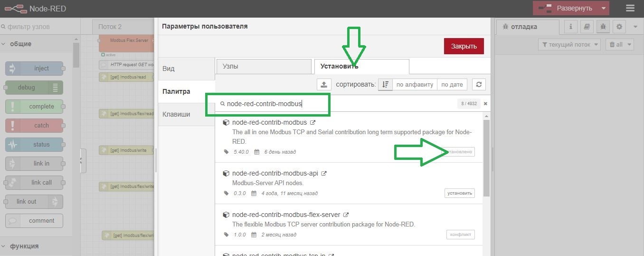This screenshot has width=644, height=256.
Task: Open the Поток 2 flow tab
Action: (x=123, y=27)
